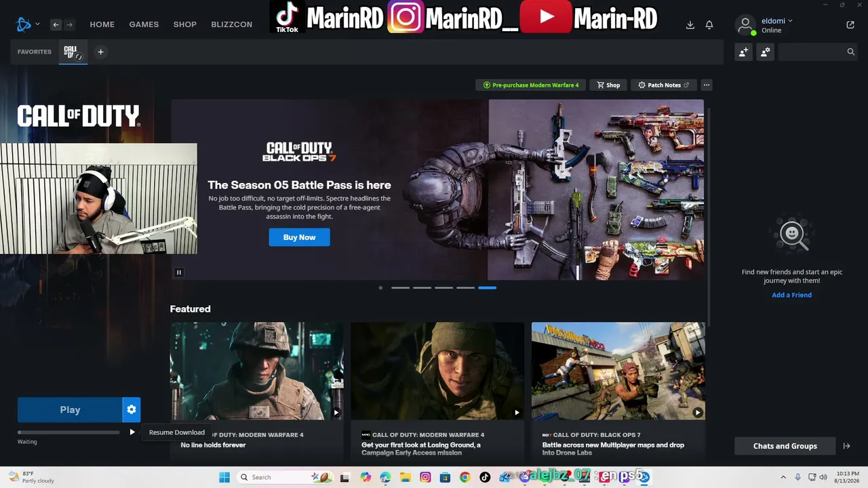The width and height of the screenshot is (868, 488).
Task: Click Add a Friend link
Action: tap(792, 296)
